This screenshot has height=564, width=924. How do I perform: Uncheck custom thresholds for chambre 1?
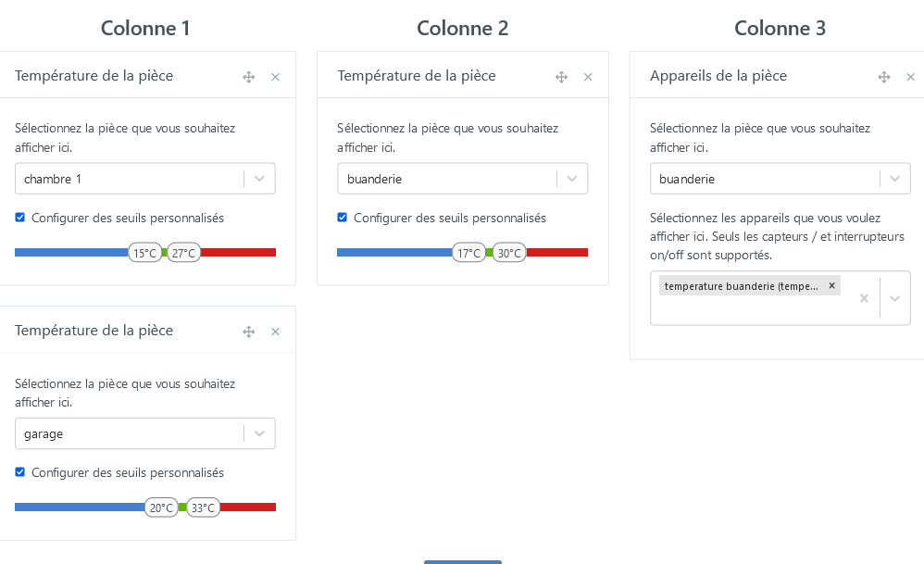(20, 218)
